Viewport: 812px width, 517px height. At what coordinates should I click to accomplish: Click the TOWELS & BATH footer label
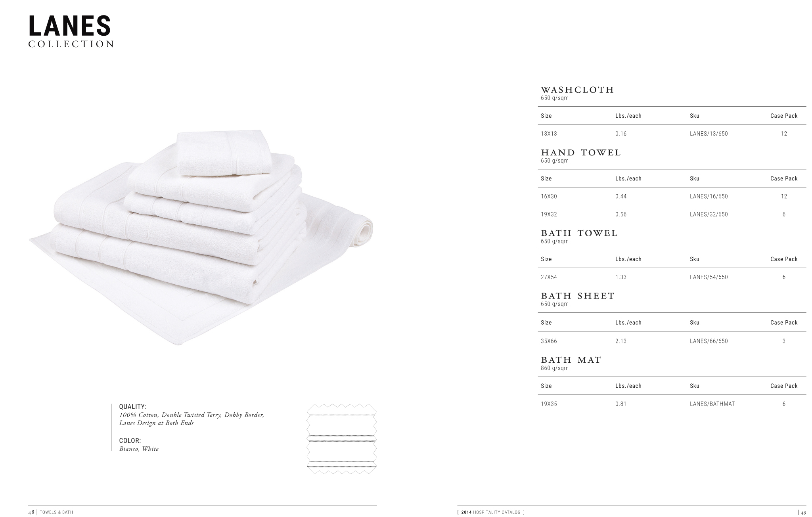click(56, 513)
